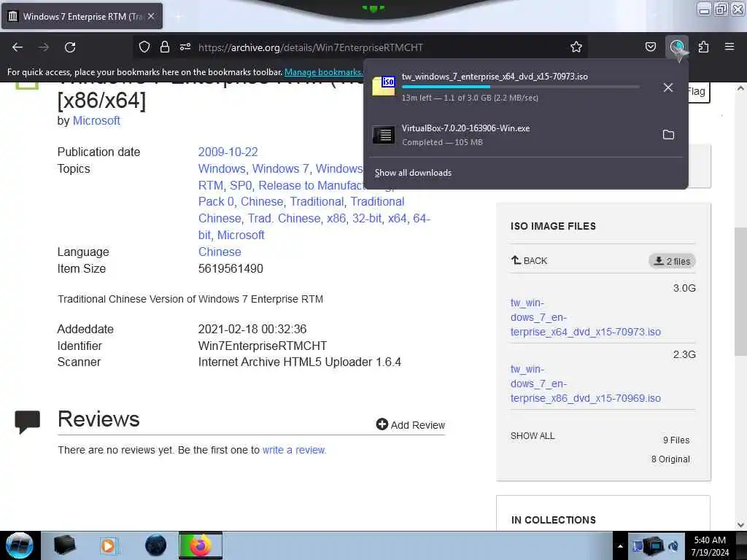Open the Windows Start menu orb

[x=19, y=545]
